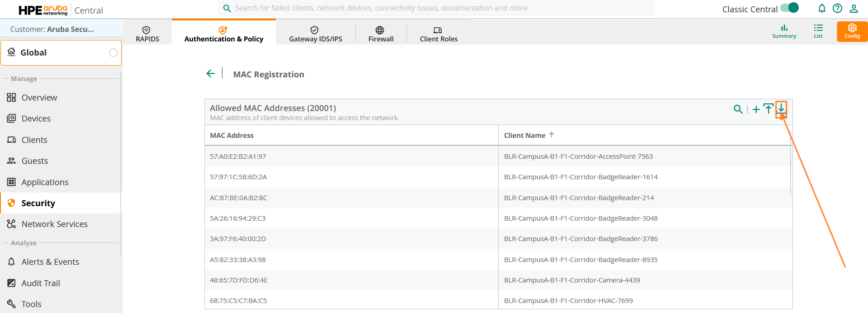Select Security in the sidebar
Screen dimensions: 868x313
tap(61, 203)
